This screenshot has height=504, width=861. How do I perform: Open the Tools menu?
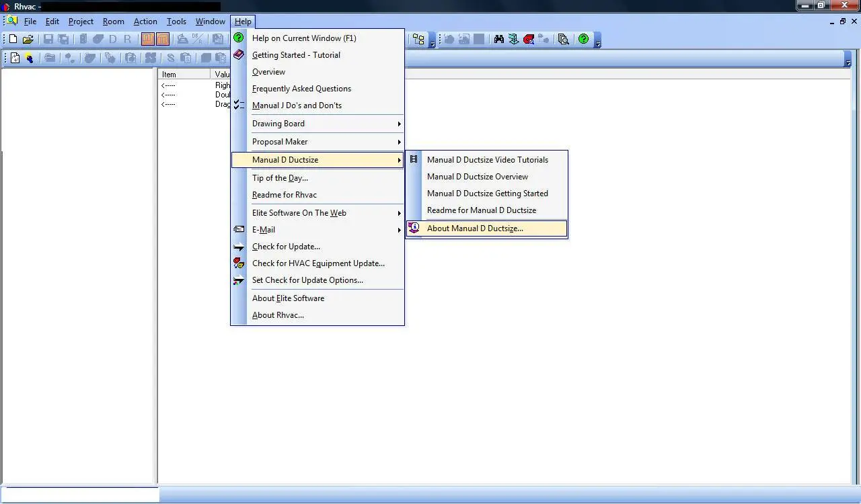click(176, 22)
